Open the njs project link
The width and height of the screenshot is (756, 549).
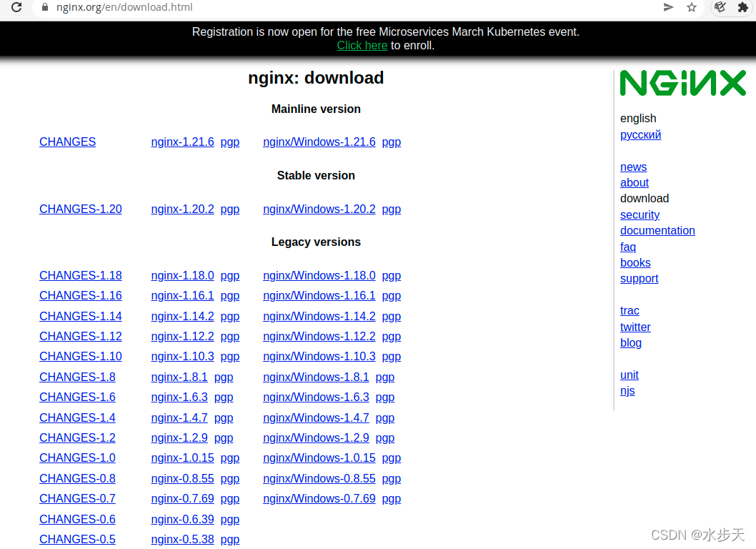pos(627,391)
